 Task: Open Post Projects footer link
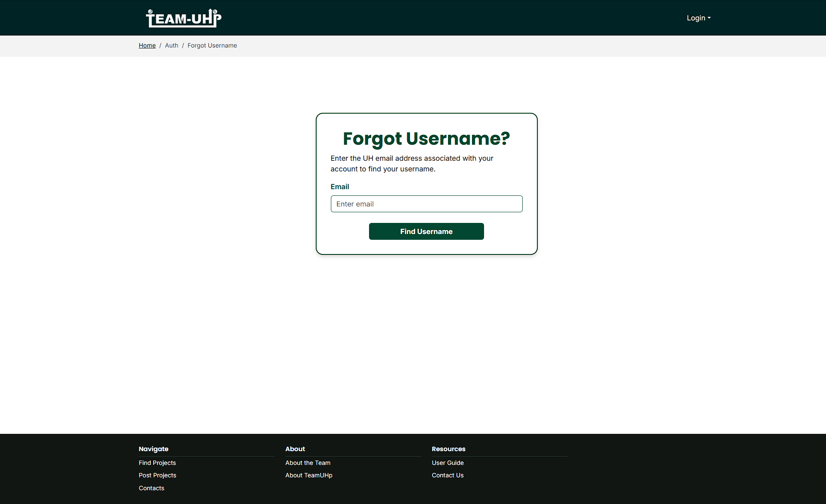click(157, 475)
